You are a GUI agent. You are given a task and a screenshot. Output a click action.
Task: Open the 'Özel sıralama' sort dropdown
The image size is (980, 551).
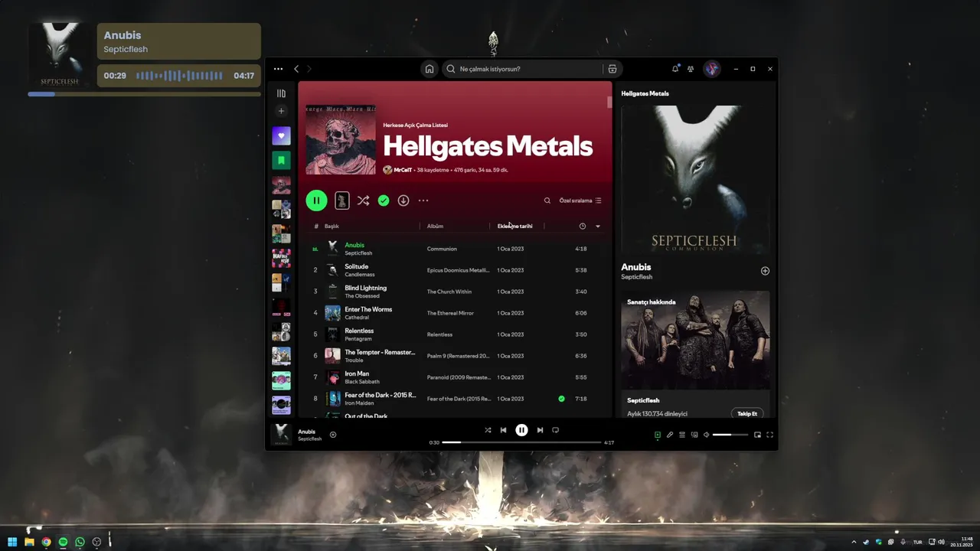580,201
